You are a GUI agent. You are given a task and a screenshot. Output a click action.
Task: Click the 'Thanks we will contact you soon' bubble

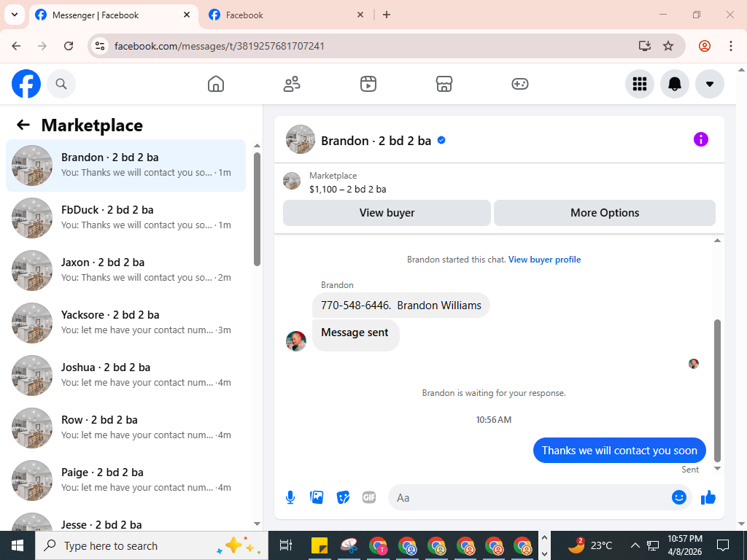619,451
